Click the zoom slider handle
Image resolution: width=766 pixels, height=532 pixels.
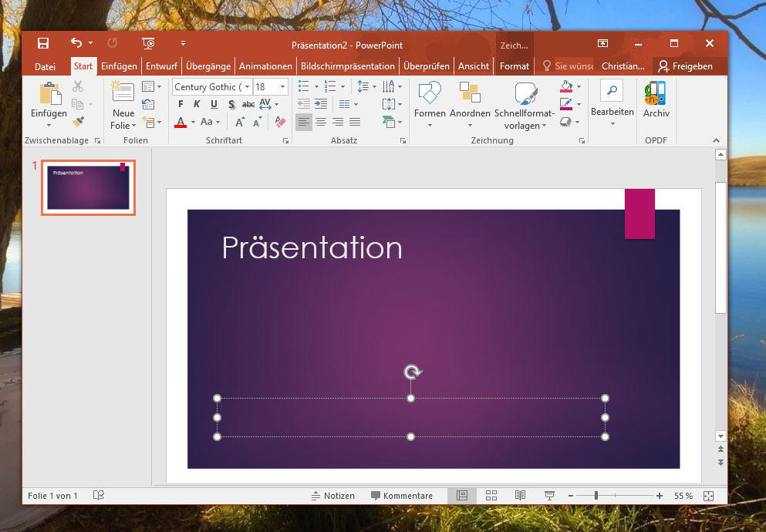coord(596,496)
